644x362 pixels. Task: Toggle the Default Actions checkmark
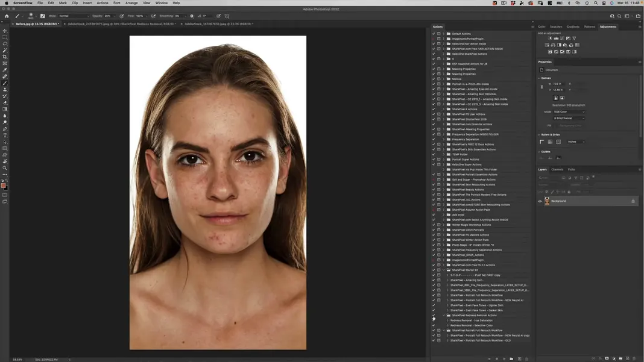(x=434, y=34)
